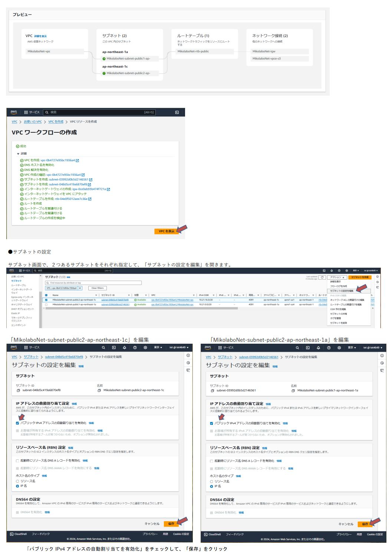The height and width of the screenshot is (558, 392).
Task: Remove the vpc-0b4727e95bc1936a4 filter tag
Action: click(x=80, y=288)
